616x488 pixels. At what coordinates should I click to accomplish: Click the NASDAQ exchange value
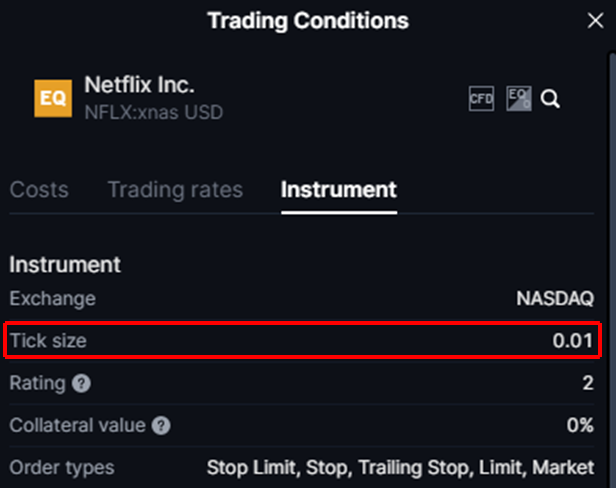pyautogui.click(x=555, y=298)
